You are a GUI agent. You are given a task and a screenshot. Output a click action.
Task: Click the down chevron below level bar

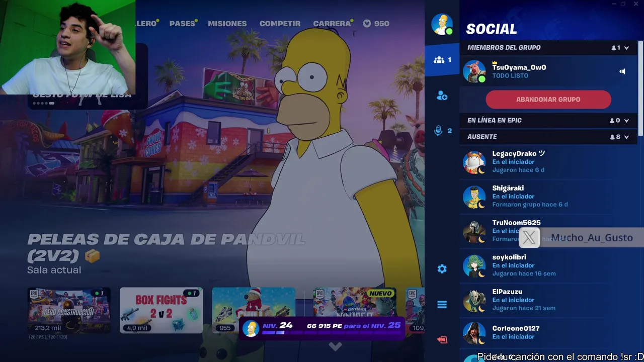[x=335, y=346]
